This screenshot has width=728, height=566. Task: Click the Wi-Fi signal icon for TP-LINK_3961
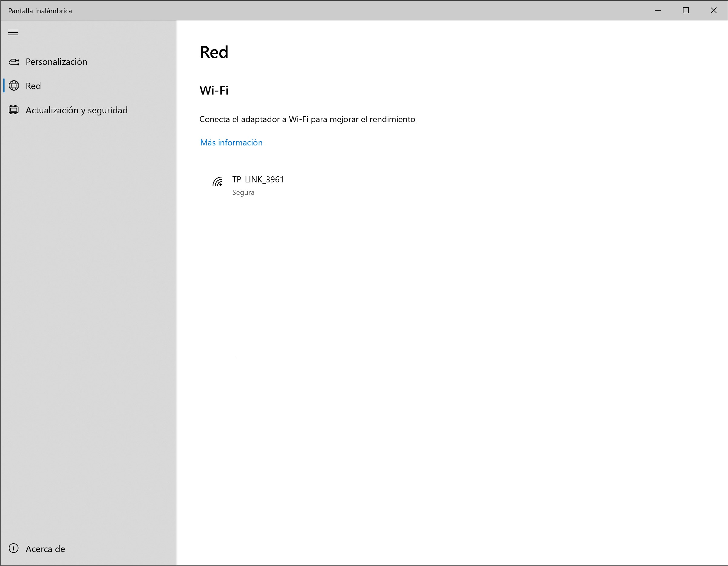217,181
